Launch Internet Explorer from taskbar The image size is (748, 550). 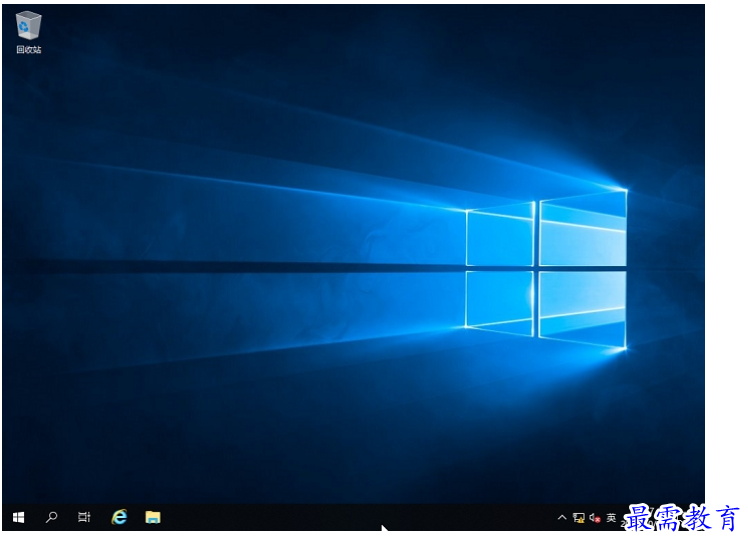(x=119, y=517)
